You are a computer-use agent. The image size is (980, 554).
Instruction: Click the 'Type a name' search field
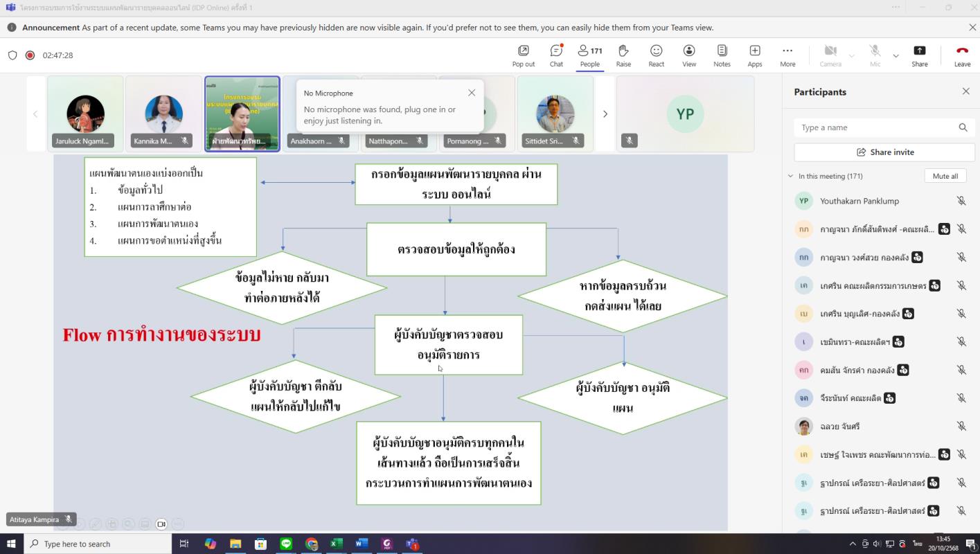pos(875,127)
